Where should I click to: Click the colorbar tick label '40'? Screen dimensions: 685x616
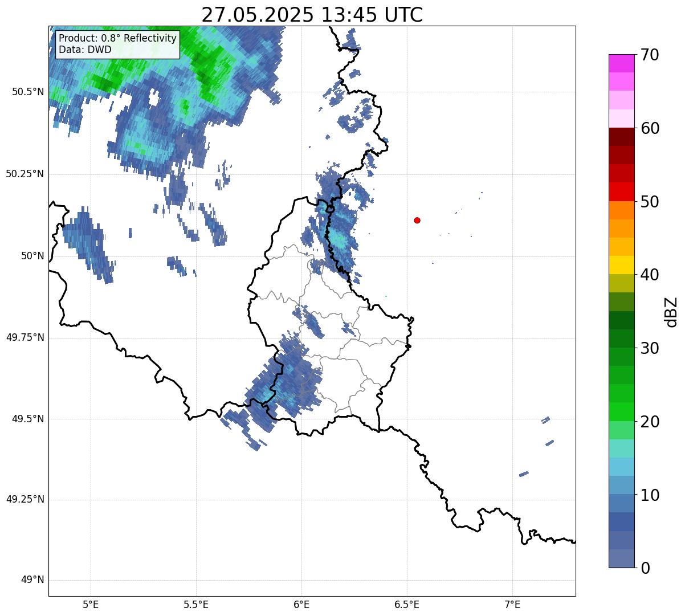pyautogui.click(x=650, y=275)
